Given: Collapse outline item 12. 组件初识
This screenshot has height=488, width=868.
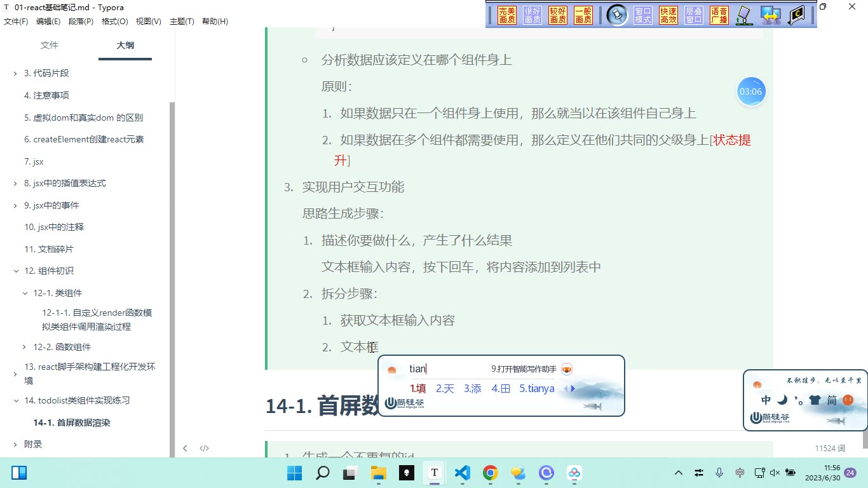Looking at the screenshot, I should [16, 271].
